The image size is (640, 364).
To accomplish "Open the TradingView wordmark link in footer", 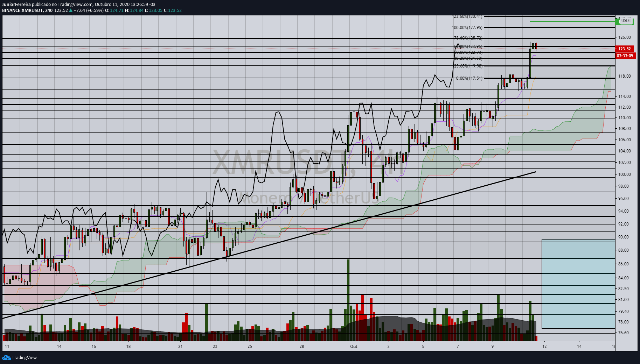I will (x=24, y=357).
